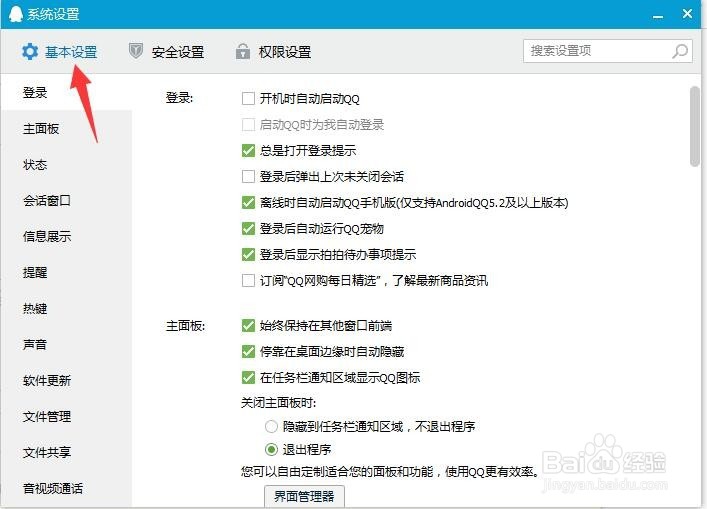Uncheck 始终保持在其他窗口前端
Screen dimensions: 707x509
pos(248,325)
